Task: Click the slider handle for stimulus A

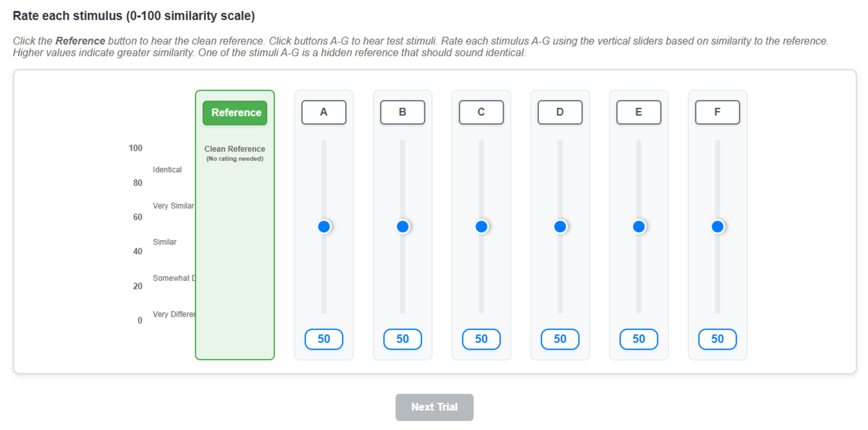Action: point(324,227)
